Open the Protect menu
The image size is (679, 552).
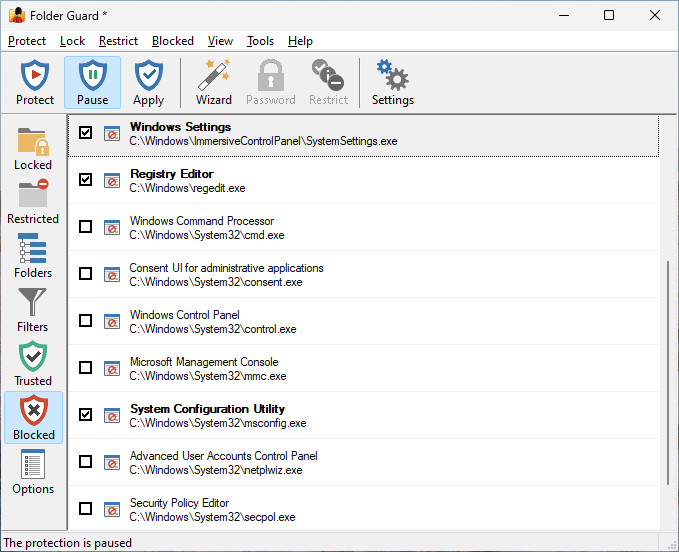click(x=27, y=41)
